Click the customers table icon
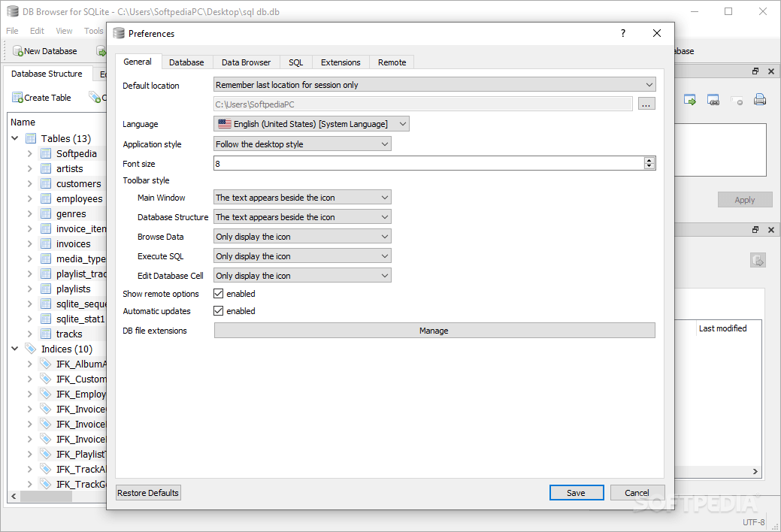Screen dimensions: 781x532 (46, 183)
